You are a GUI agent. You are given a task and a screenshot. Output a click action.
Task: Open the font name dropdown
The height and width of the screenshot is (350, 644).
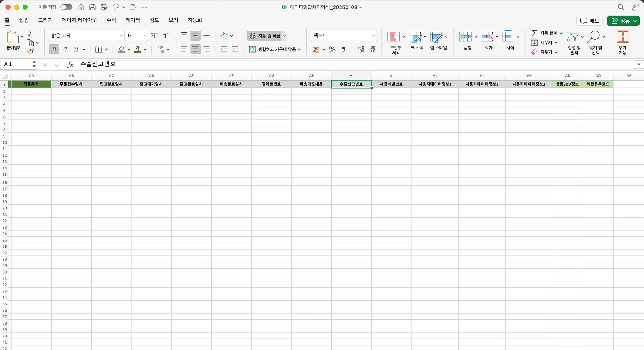[121, 36]
